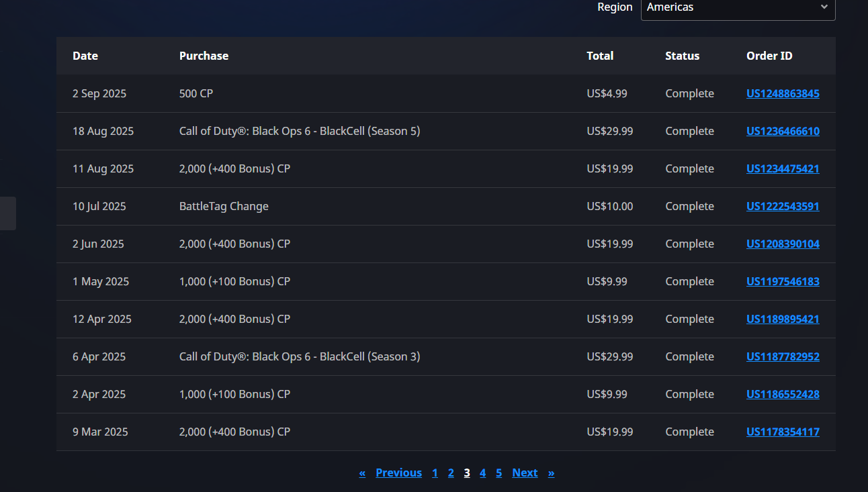
Task: Click the 11 Aug 2025 date cell
Action: point(103,168)
